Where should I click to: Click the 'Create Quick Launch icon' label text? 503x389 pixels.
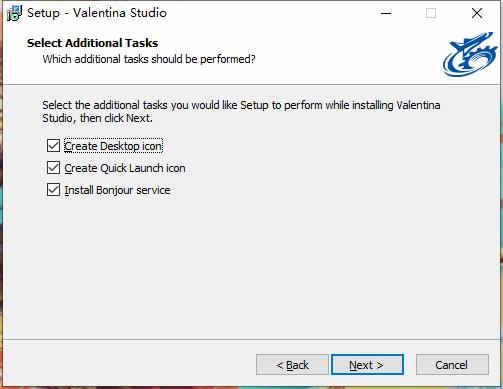click(x=125, y=168)
